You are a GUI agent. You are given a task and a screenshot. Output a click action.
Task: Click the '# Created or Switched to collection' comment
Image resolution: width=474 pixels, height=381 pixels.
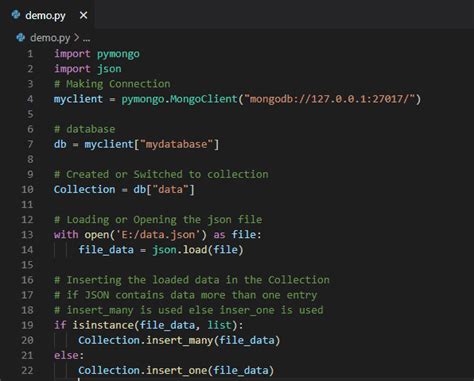[x=161, y=174]
